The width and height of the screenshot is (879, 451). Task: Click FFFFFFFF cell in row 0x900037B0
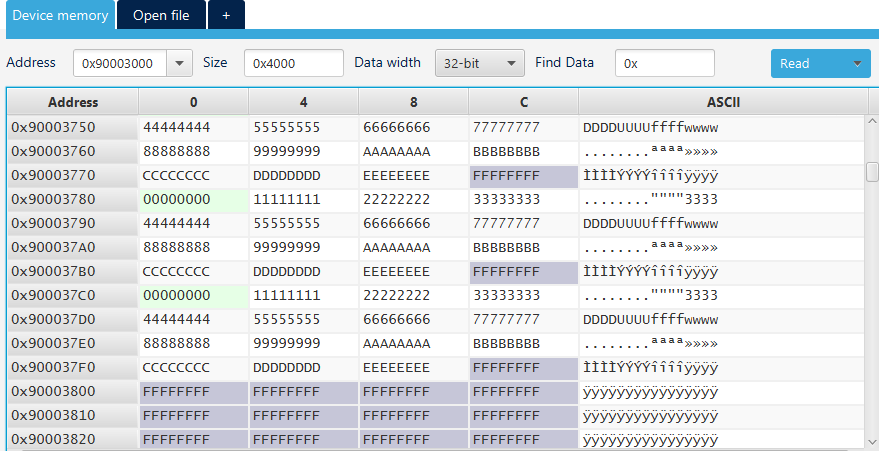(x=524, y=272)
